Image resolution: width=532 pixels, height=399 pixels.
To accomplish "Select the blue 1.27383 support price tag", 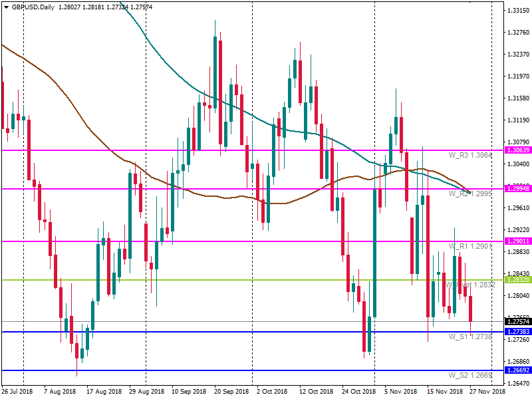I will (517, 332).
